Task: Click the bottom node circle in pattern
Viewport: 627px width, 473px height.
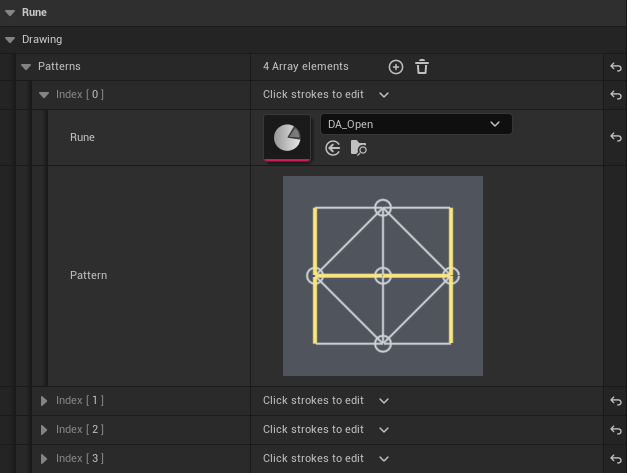Action: [383, 344]
